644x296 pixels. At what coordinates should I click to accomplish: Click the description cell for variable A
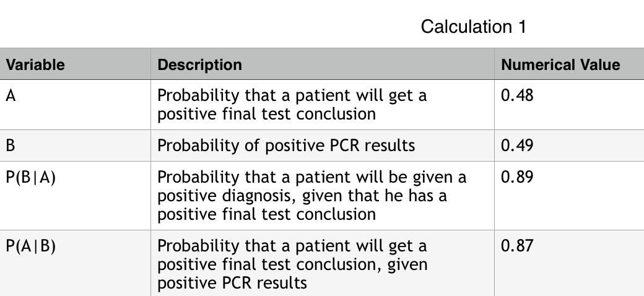coord(292,105)
